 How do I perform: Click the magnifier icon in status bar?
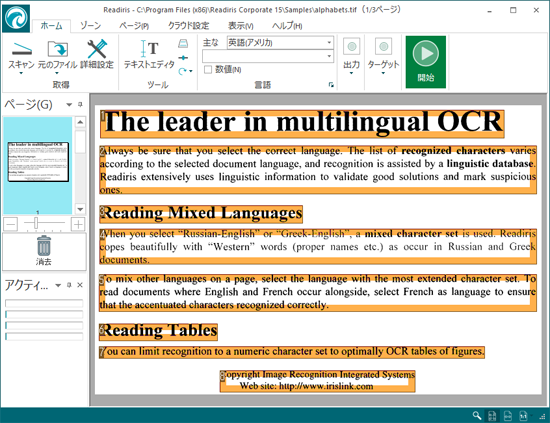pyautogui.click(x=477, y=416)
